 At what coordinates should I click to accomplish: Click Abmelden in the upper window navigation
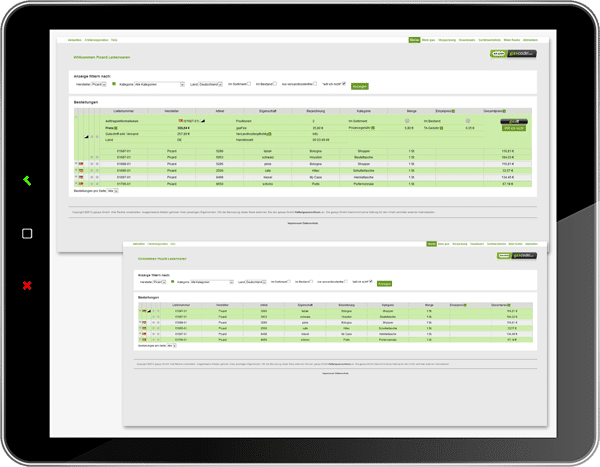(x=530, y=40)
